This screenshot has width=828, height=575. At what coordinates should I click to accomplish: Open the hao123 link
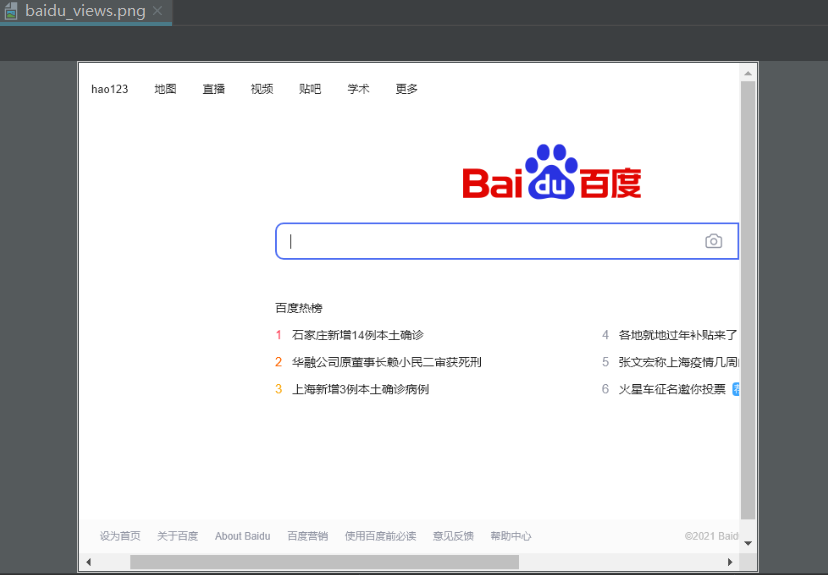point(109,89)
